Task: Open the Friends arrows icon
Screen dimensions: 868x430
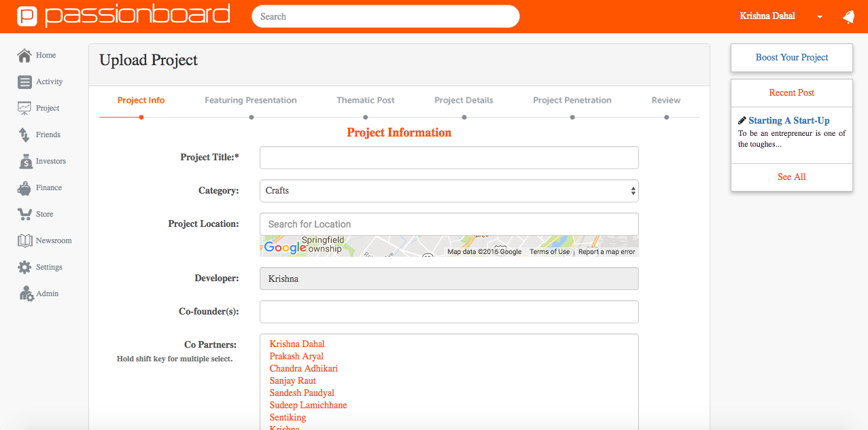Action: [x=24, y=135]
